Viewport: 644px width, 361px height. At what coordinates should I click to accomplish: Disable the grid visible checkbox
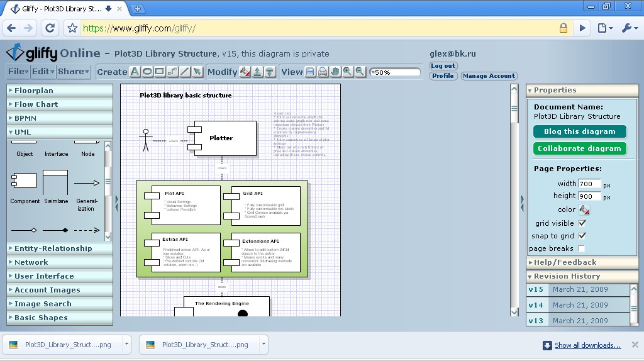(x=582, y=223)
